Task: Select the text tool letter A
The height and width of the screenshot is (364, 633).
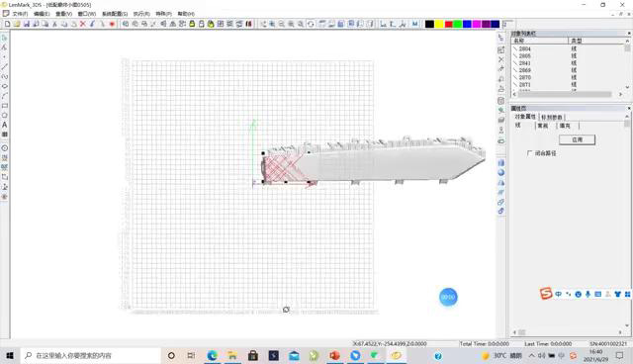Action: click(4, 125)
